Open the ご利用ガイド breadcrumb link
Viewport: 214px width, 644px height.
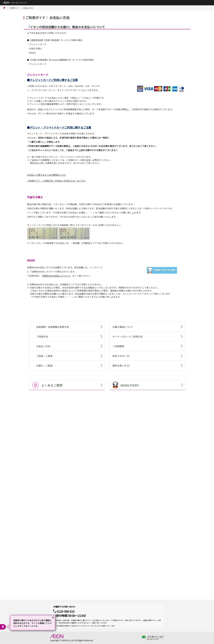click(14, 8)
